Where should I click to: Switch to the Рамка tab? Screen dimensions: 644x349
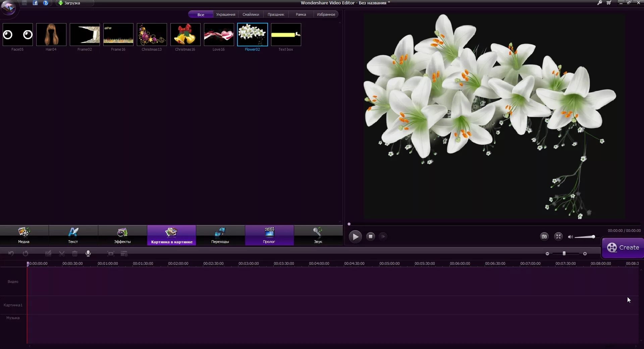coord(301,14)
